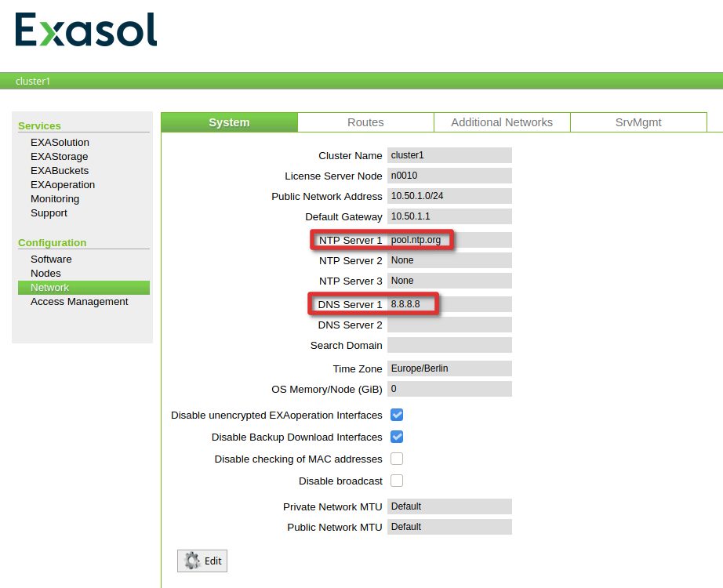Select Network in Configuration menu
The image size is (723, 588).
(83, 287)
